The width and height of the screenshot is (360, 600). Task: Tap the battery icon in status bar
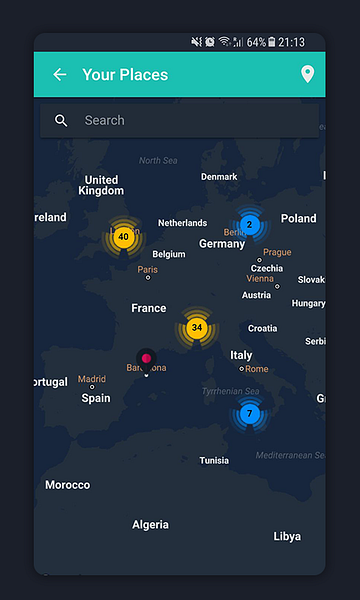point(272,42)
